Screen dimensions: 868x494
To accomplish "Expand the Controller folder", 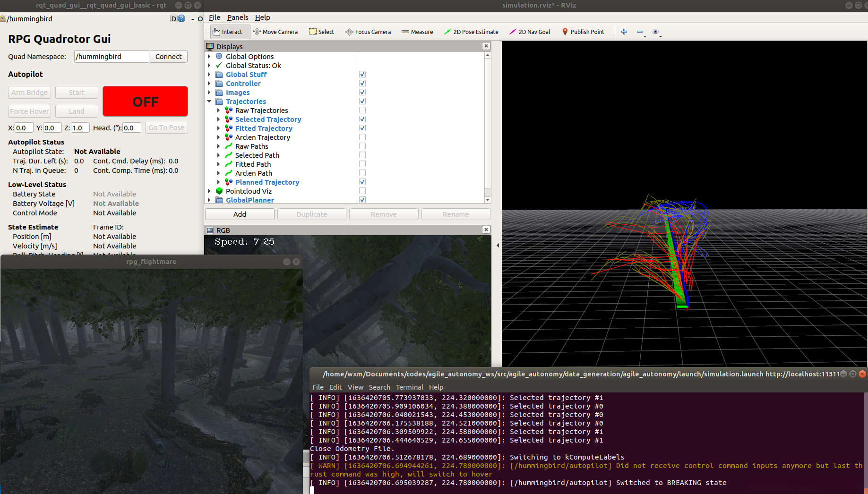I will tap(209, 84).
